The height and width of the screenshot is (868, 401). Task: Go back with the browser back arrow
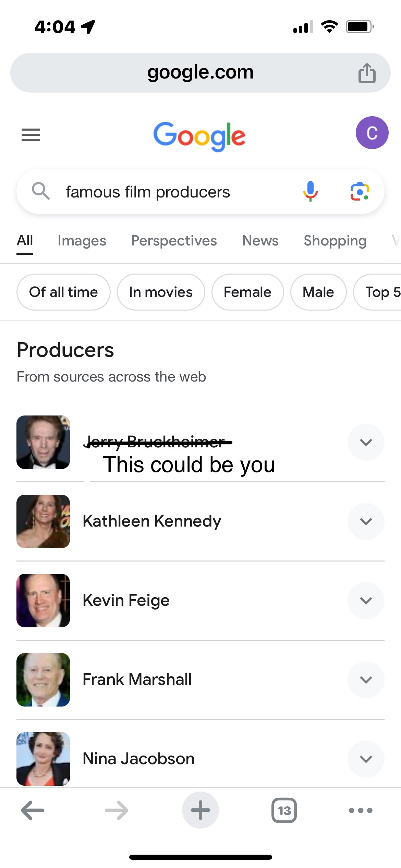click(33, 810)
